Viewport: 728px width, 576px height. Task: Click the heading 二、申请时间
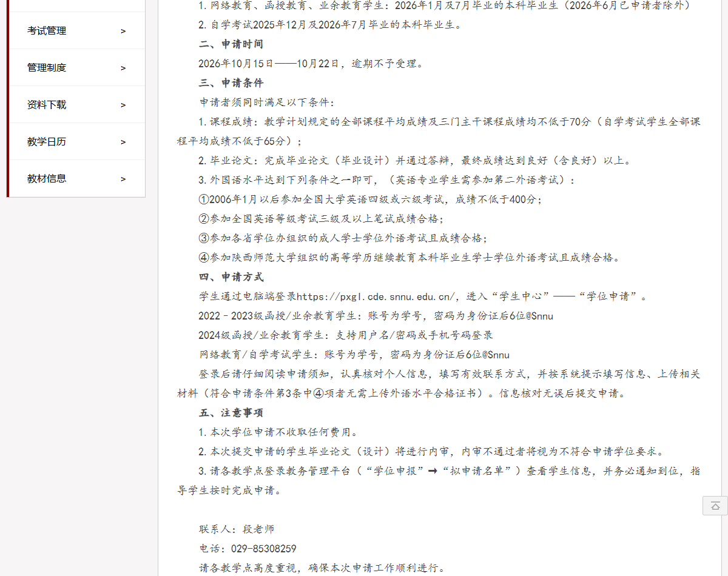click(x=231, y=44)
